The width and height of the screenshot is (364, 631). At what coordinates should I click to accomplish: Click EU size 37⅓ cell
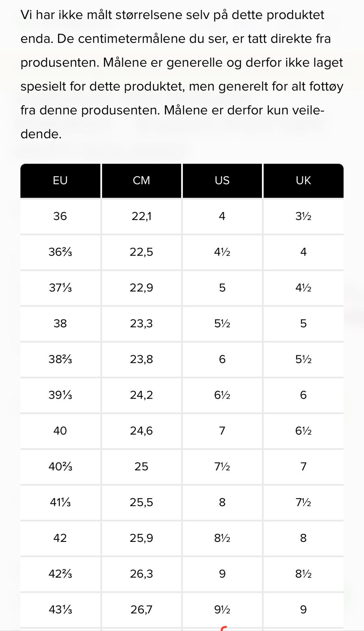pos(60,288)
